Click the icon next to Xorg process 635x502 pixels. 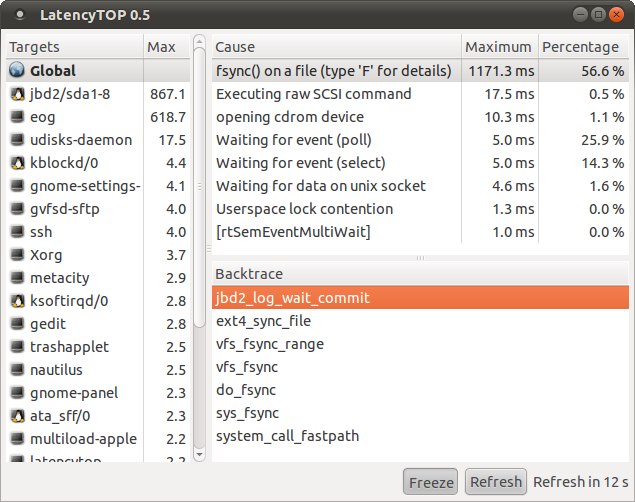[x=17, y=255]
